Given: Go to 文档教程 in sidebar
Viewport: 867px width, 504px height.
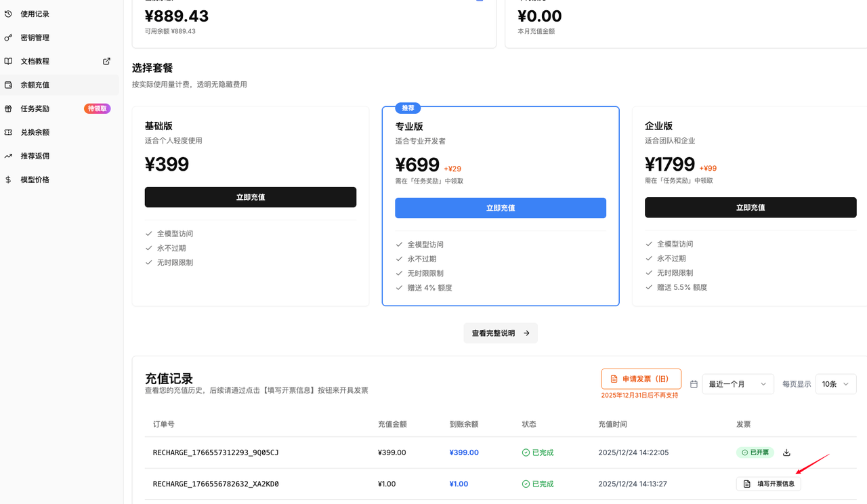Looking at the screenshot, I should (35, 61).
